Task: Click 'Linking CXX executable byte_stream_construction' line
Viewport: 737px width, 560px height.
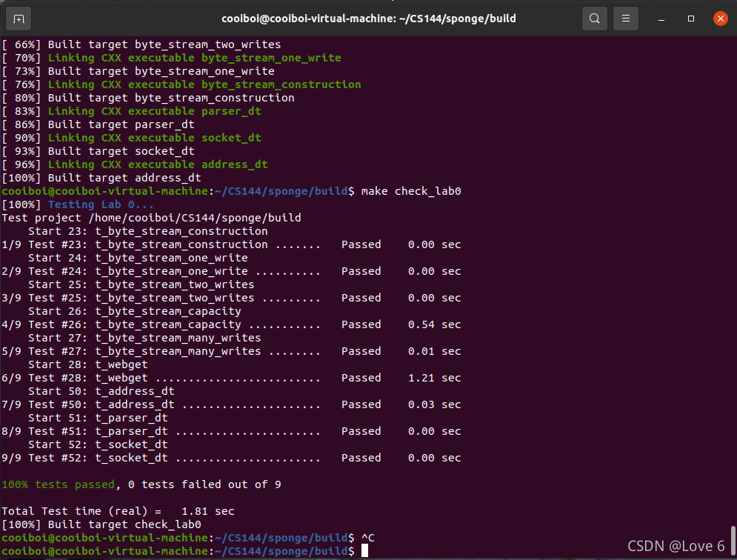Action: (x=181, y=84)
